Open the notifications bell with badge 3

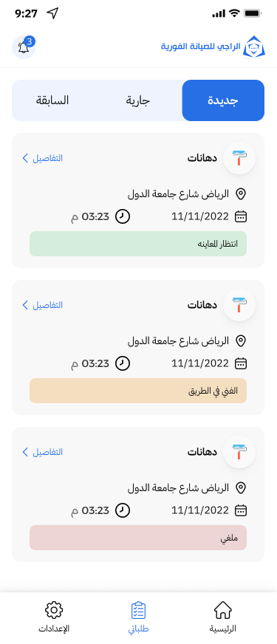[x=24, y=47]
